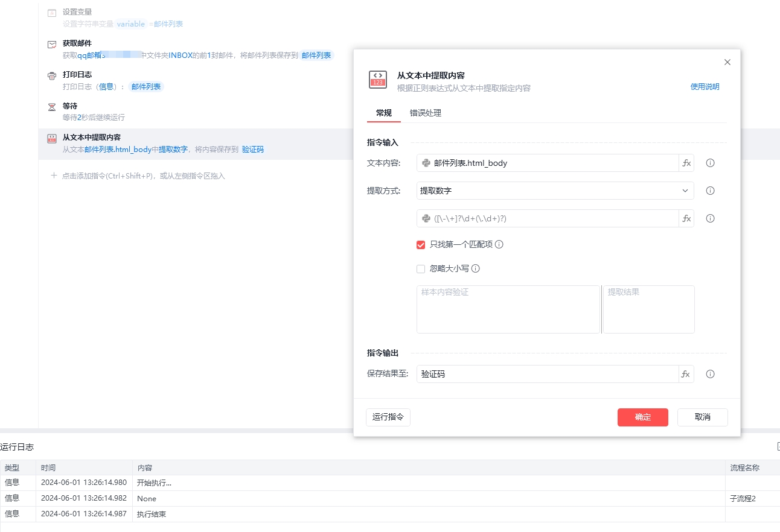
Task: Click the 等待 hourglass icon
Action: click(52, 107)
